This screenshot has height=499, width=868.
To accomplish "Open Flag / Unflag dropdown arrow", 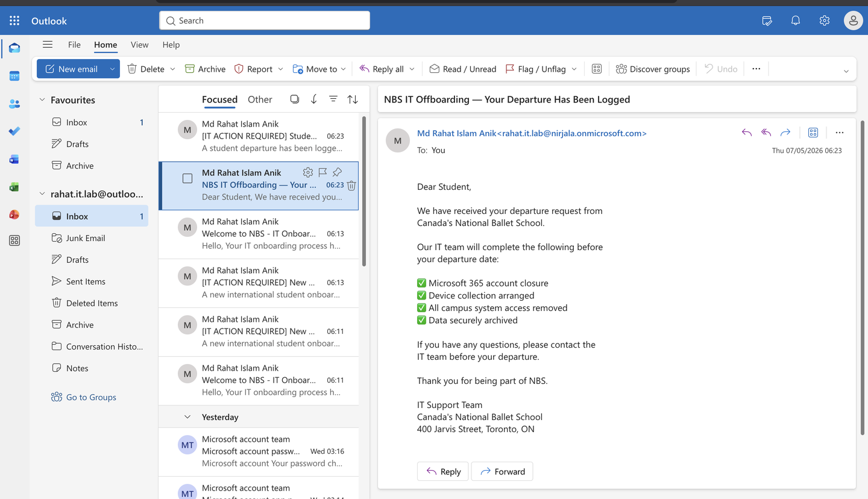I will (574, 69).
